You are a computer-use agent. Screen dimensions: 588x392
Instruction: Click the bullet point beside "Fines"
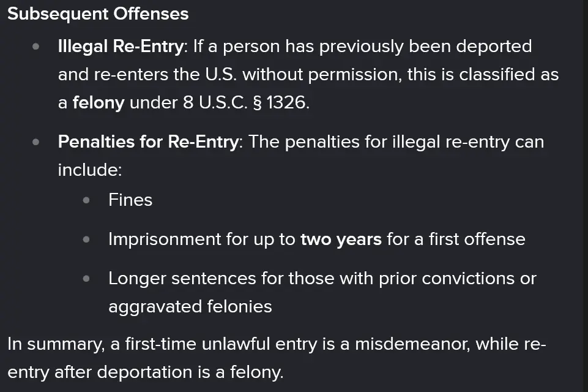[87, 200]
